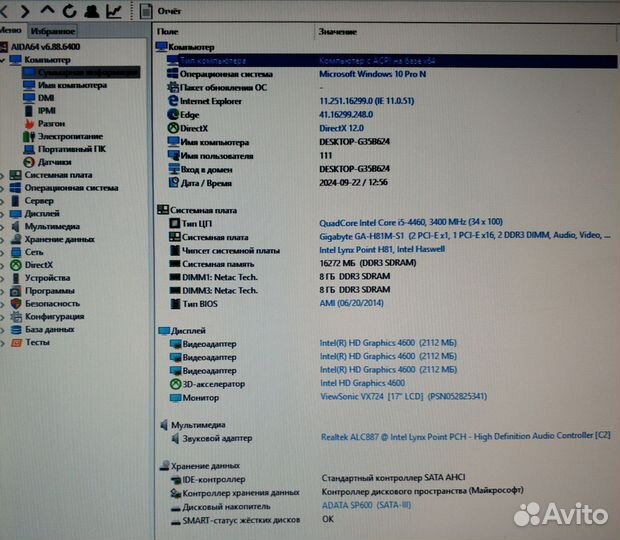This screenshot has width=620, height=540.
Task: Click the Тип ЦП processor icon
Action: [x=174, y=223]
